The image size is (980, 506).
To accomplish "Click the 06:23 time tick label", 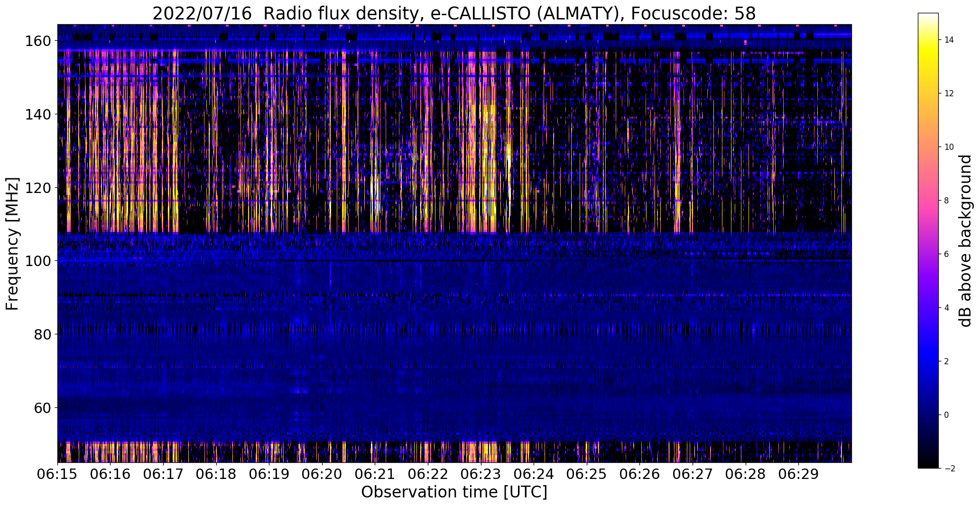I will click(x=481, y=474).
